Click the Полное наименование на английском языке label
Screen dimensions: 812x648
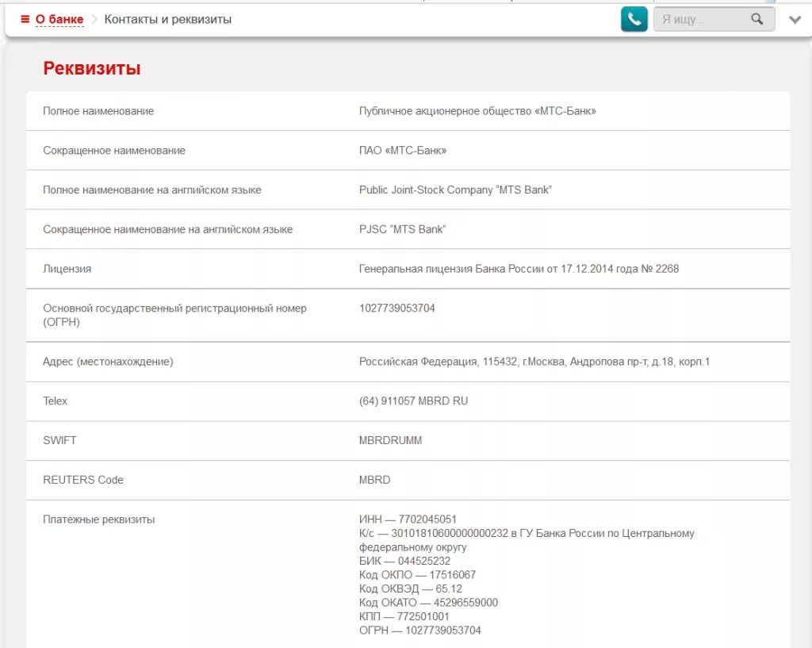151,190
